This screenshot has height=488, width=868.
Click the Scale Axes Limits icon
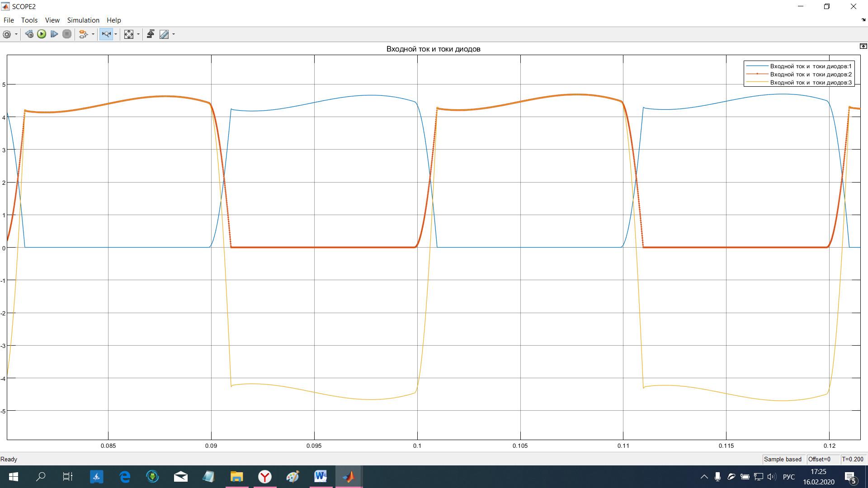click(x=129, y=34)
